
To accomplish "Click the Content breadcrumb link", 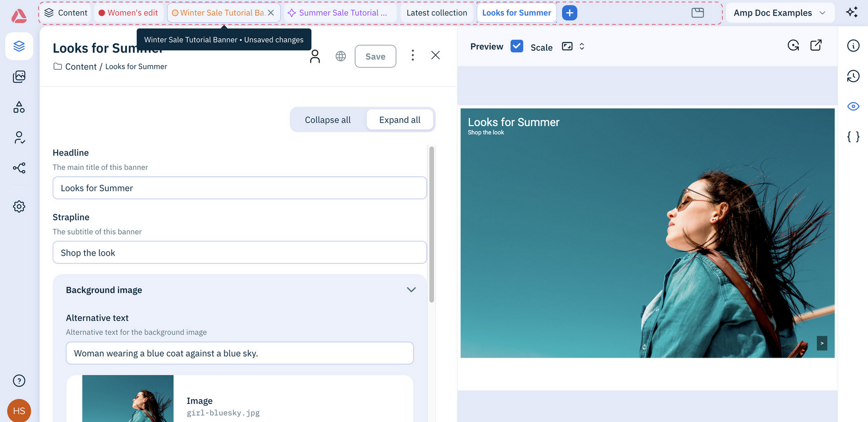I will pyautogui.click(x=81, y=66).
